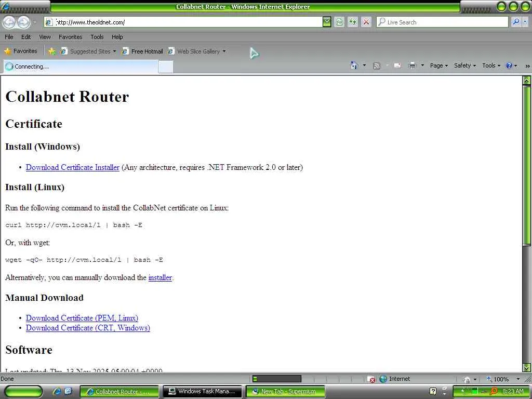Click the Live Search magnifier button
Screen dimensions: 532x399
tap(516, 22)
